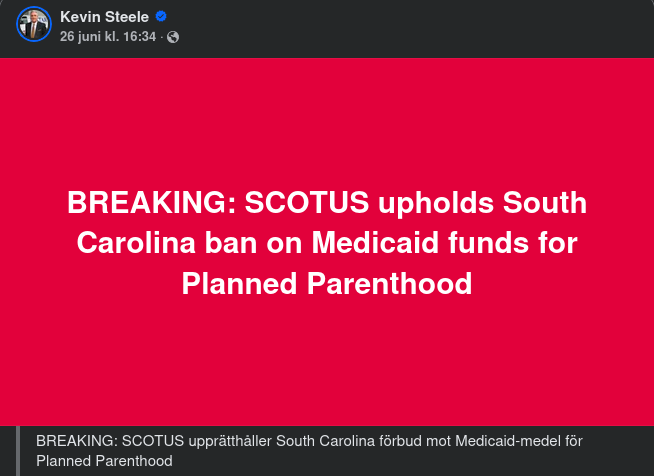Screen dimensions: 654x476
Task: Click the Swedish translation starting BREAKING: SCOTUS upprätthåller
Action: (x=309, y=441)
